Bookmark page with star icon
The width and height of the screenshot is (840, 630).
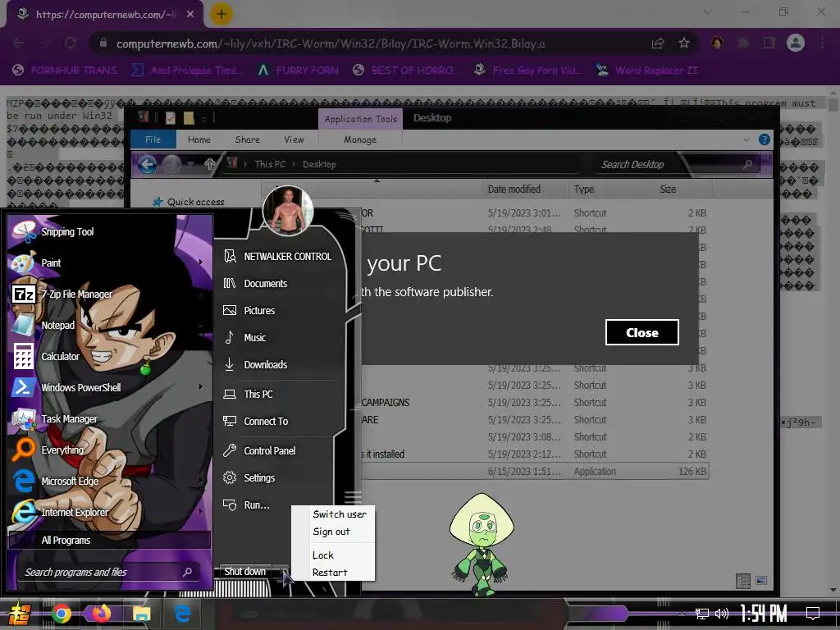click(x=683, y=43)
